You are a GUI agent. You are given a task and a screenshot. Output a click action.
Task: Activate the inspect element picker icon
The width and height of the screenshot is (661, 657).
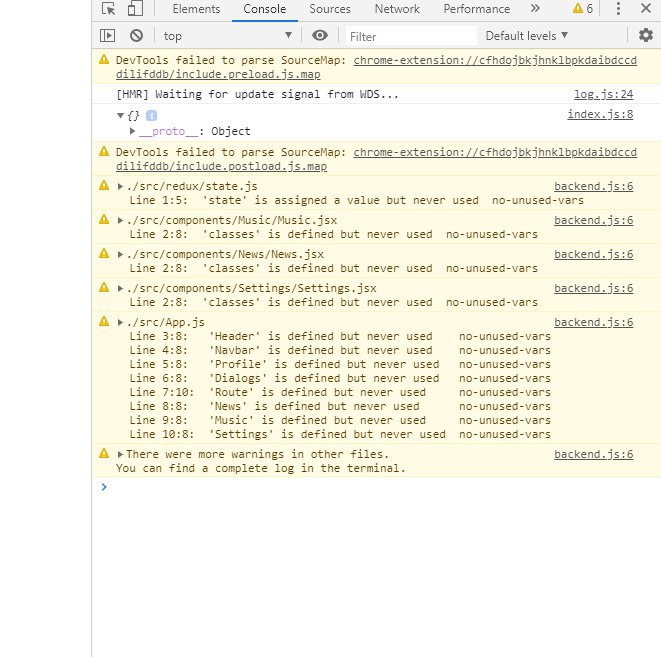click(108, 8)
